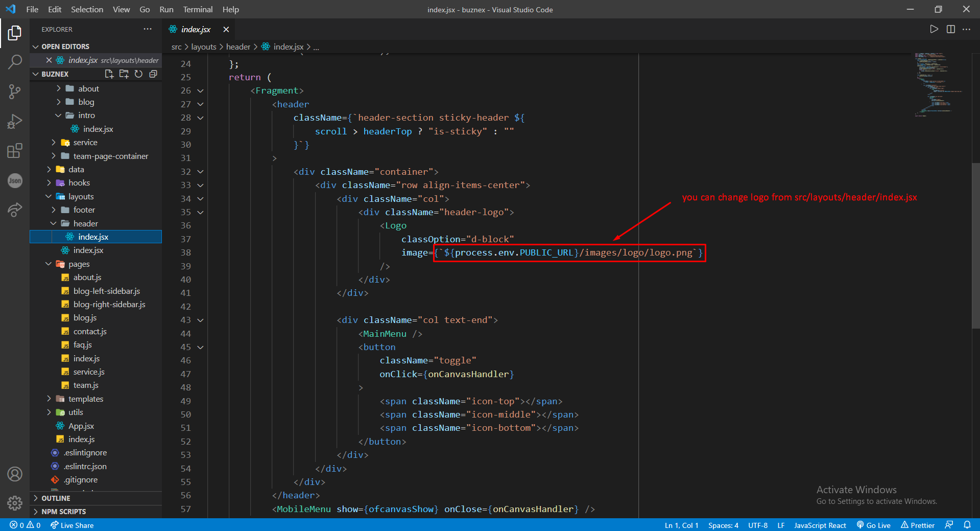Open the Terminal menu
Viewport: 980px width, 531px height.
pyautogui.click(x=198, y=9)
